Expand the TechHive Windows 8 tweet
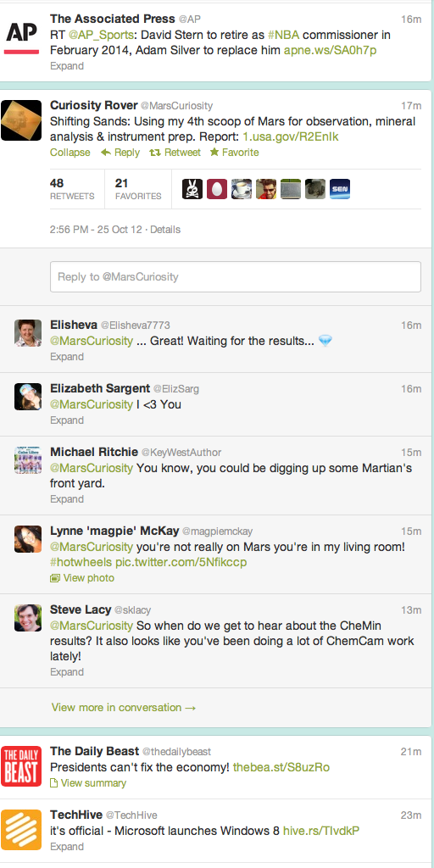Screen dimensions: 434x868 pyautogui.click(x=67, y=847)
